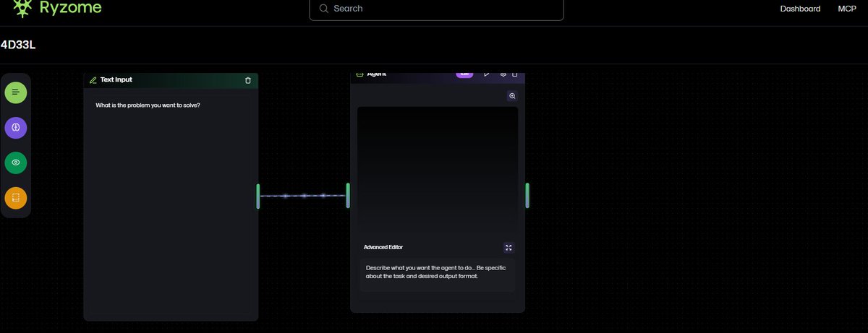Click the pencil icon beside Text Input title
This screenshot has height=333, width=868.
coord(93,80)
